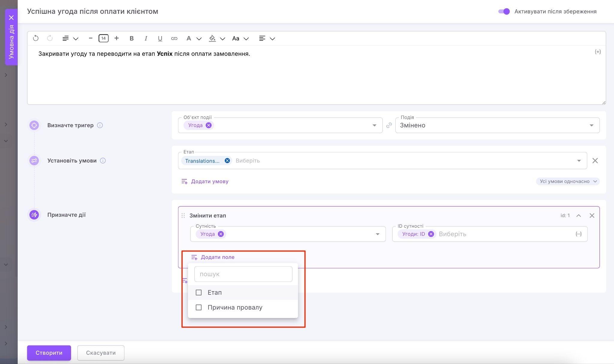Open the Подія dropdown

point(591,125)
